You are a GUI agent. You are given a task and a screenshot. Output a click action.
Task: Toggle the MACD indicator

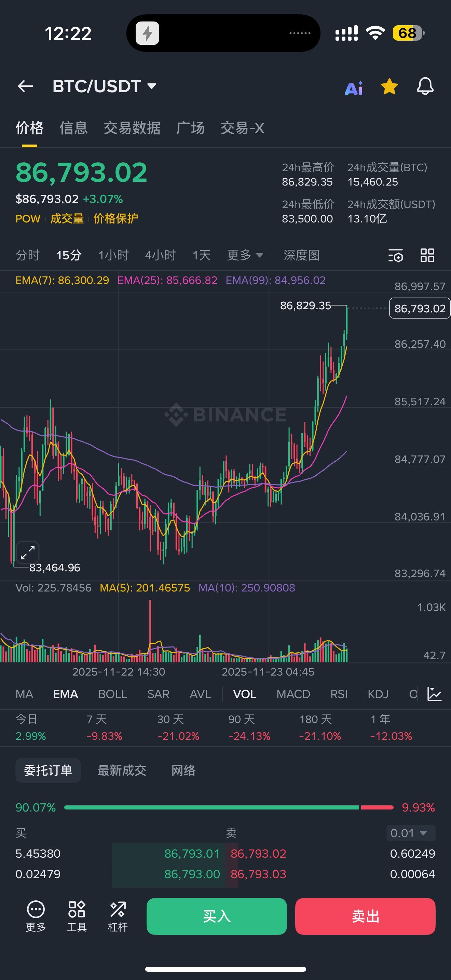(x=293, y=694)
